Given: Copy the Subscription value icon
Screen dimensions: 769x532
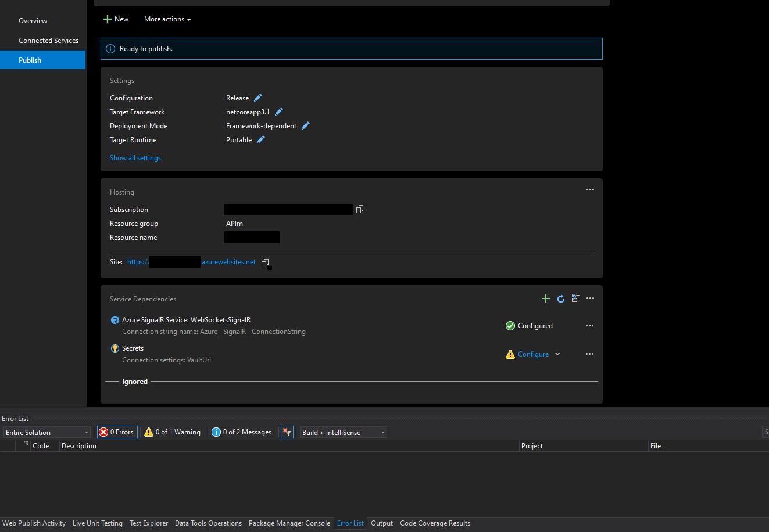Looking at the screenshot, I should 360,210.
